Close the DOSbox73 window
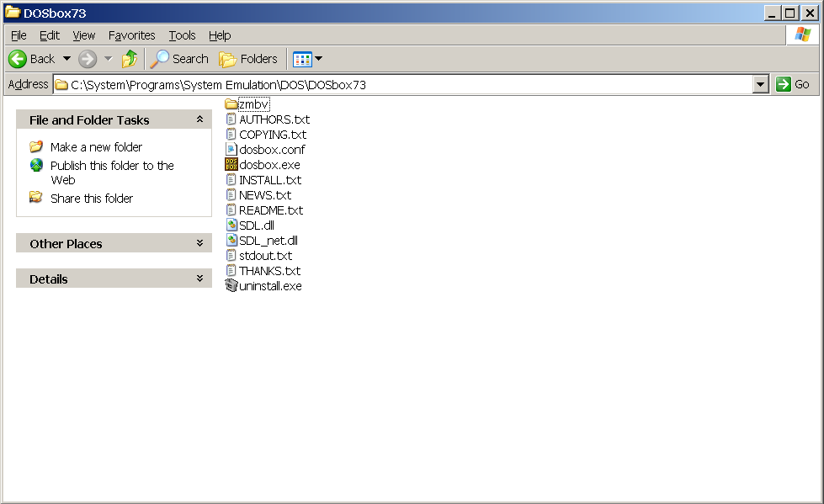This screenshot has height=504, width=824. click(x=810, y=13)
